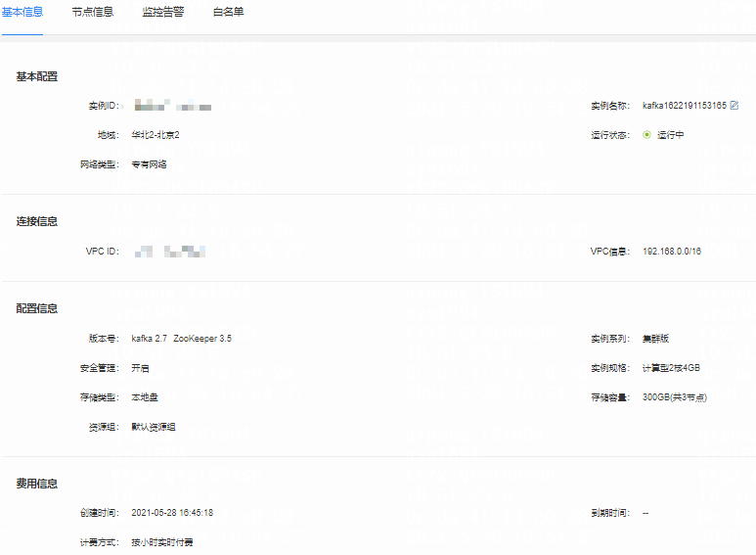The width and height of the screenshot is (756, 555).
Task: Click the storage capacity 300GB(共3节点)
Action: click(674, 397)
